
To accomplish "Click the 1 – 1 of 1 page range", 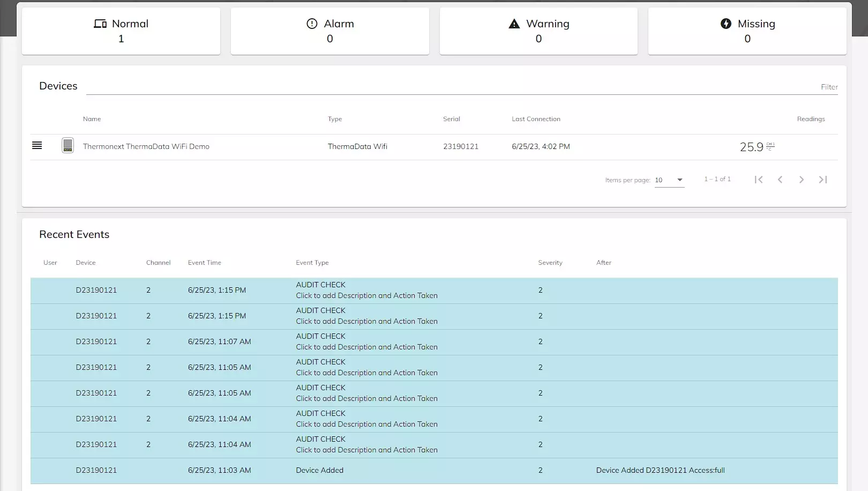I will point(717,179).
